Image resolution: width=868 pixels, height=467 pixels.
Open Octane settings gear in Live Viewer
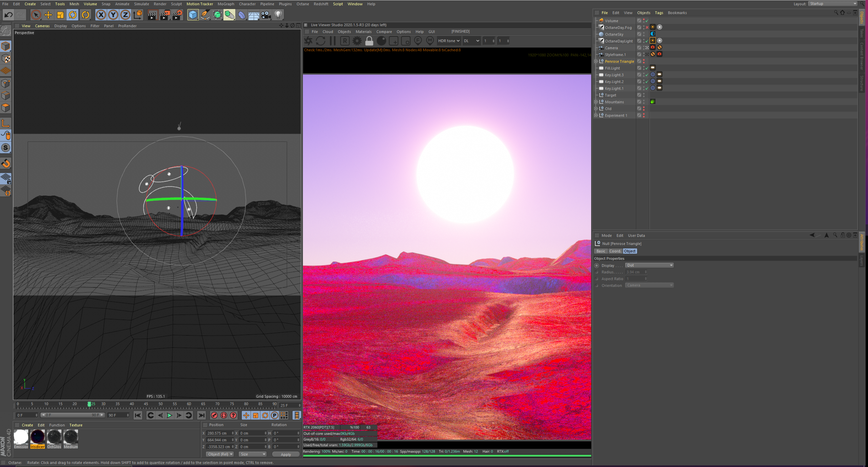click(x=357, y=41)
